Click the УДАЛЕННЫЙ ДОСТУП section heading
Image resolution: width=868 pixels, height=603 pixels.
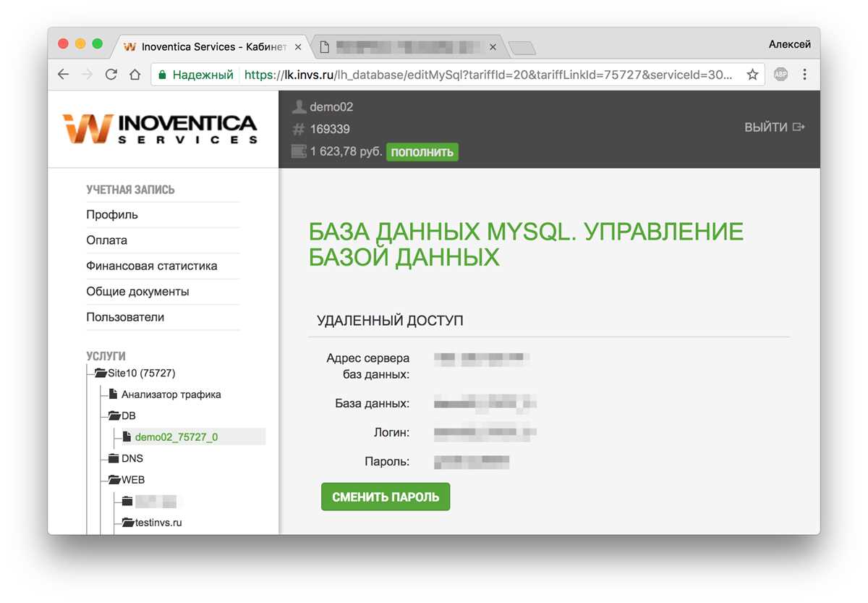390,320
